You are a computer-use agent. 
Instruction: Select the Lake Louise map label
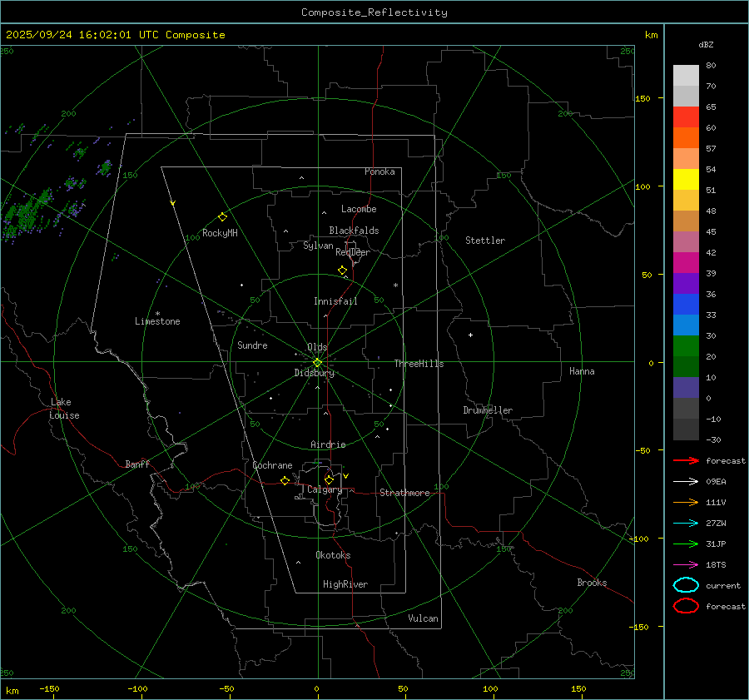tap(64, 409)
